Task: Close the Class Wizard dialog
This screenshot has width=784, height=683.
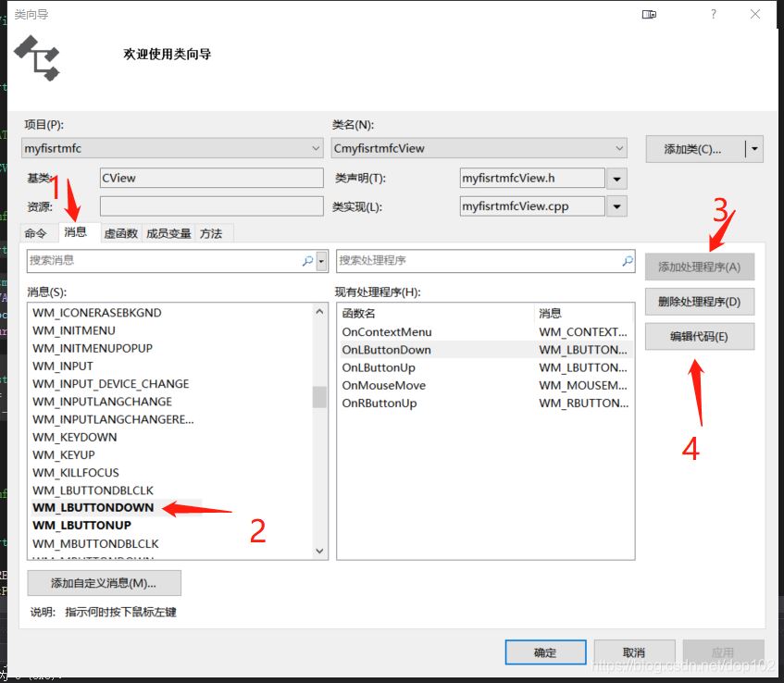Action: [x=755, y=14]
